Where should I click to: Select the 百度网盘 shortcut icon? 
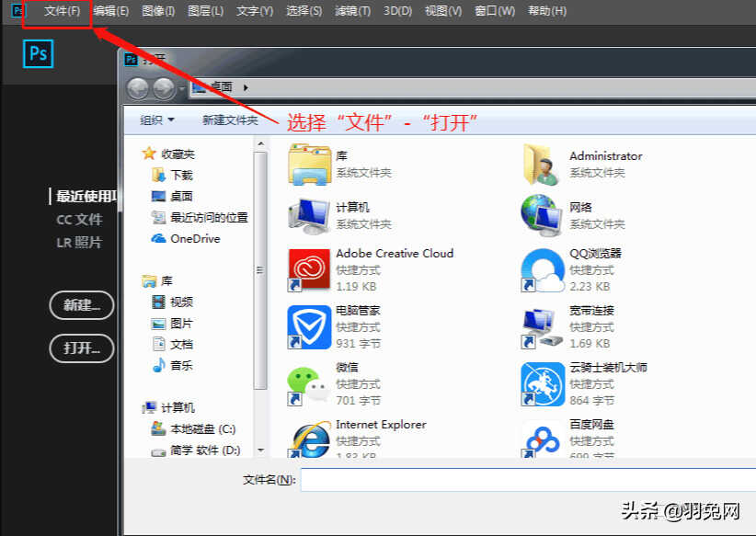pyautogui.click(x=543, y=439)
